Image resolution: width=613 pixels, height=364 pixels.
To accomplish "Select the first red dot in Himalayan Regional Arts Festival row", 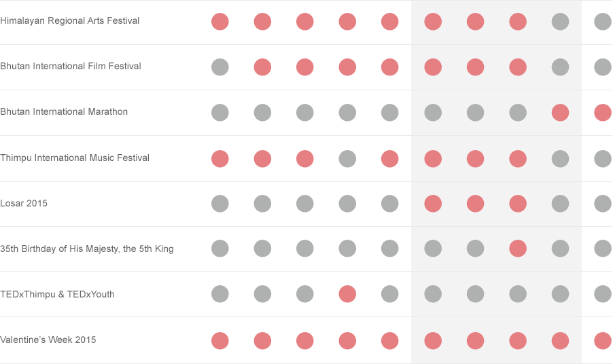I will point(220,22).
